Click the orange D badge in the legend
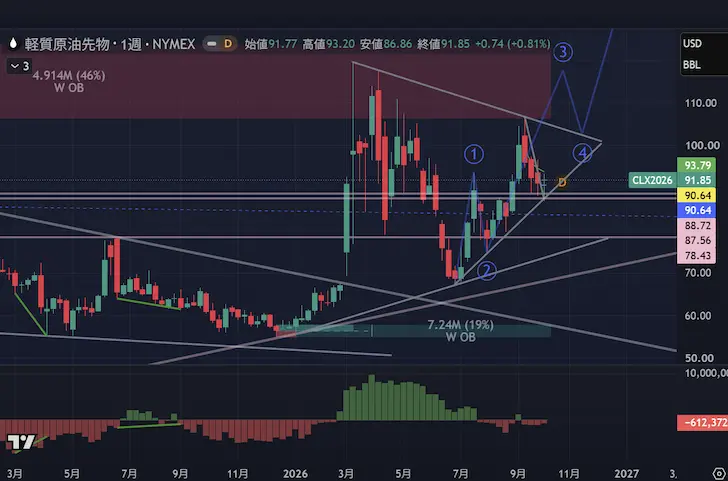Viewport: 728px width, 481px height. [228, 44]
